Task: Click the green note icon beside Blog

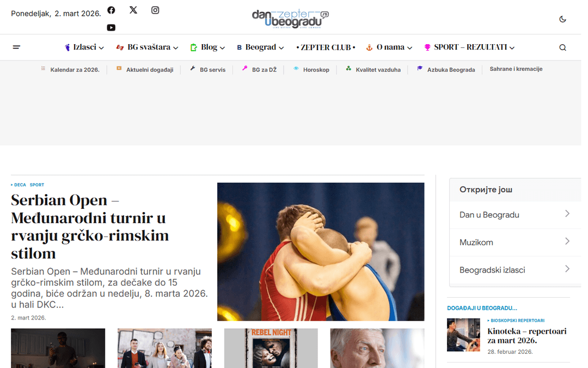Action: (x=193, y=47)
